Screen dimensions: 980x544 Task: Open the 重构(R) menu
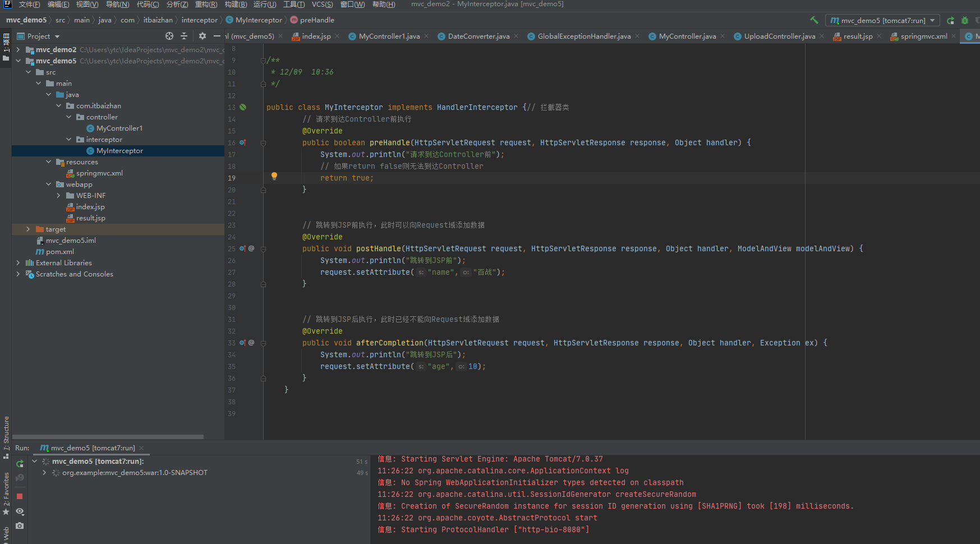click(206, 4)
